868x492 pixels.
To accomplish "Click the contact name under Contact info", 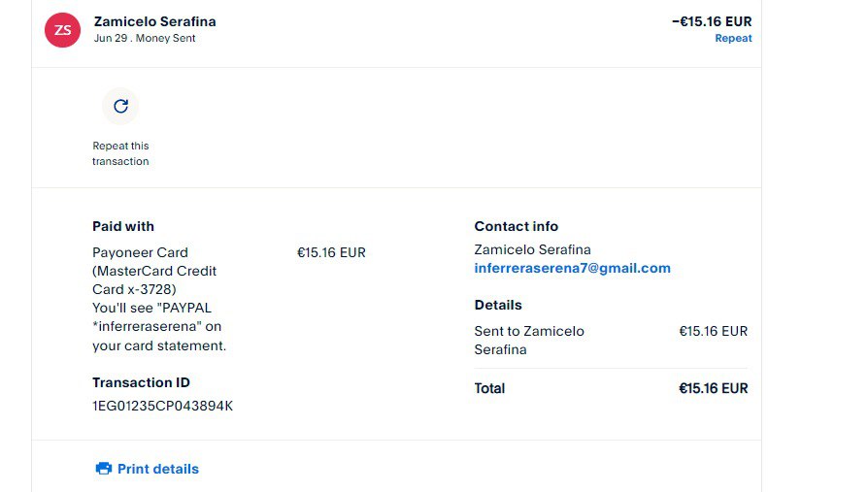I will point(532,249).
